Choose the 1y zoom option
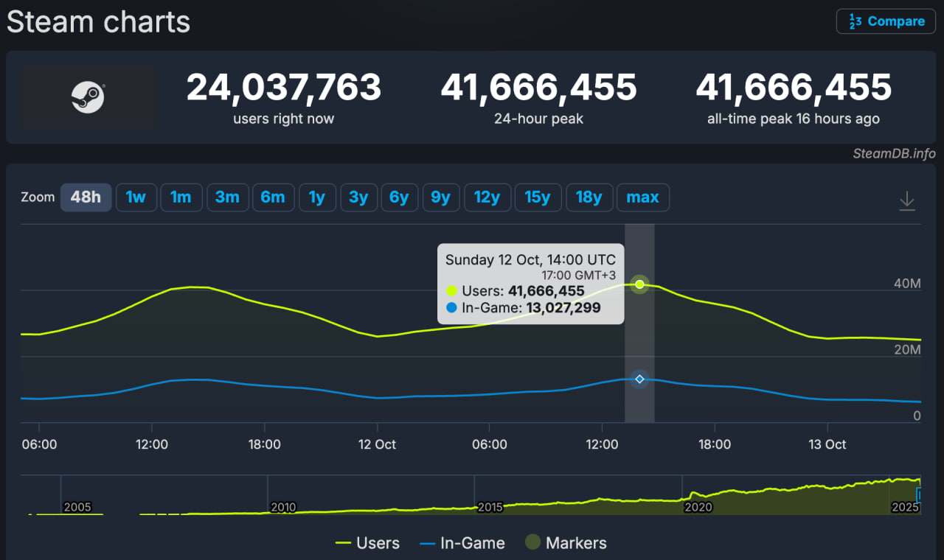This screenshot has height=560, width=944. click(317, 197)
